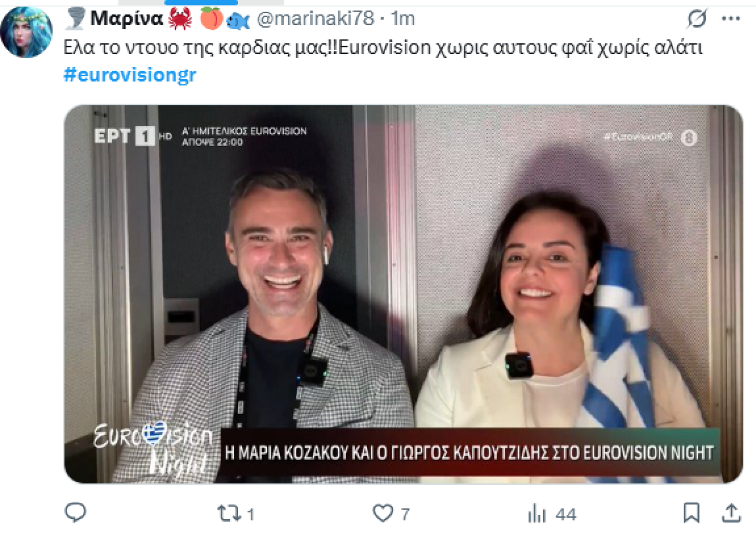Viewport: 756px width, 540px height.
Task: Open the reply comment icon
Action: pyautogui.click(x=75, y=512)
